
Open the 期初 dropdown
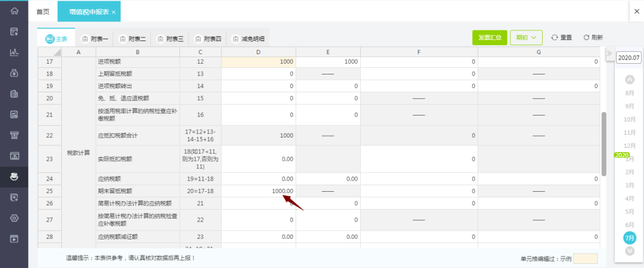coord(526,38)
